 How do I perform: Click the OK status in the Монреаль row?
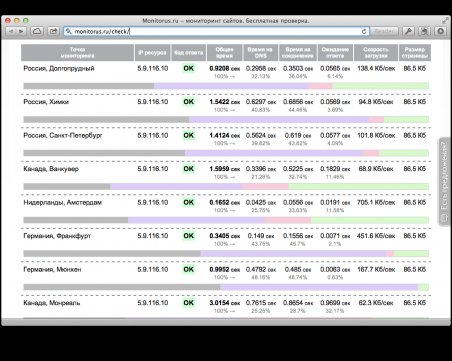tap(188, 303)
